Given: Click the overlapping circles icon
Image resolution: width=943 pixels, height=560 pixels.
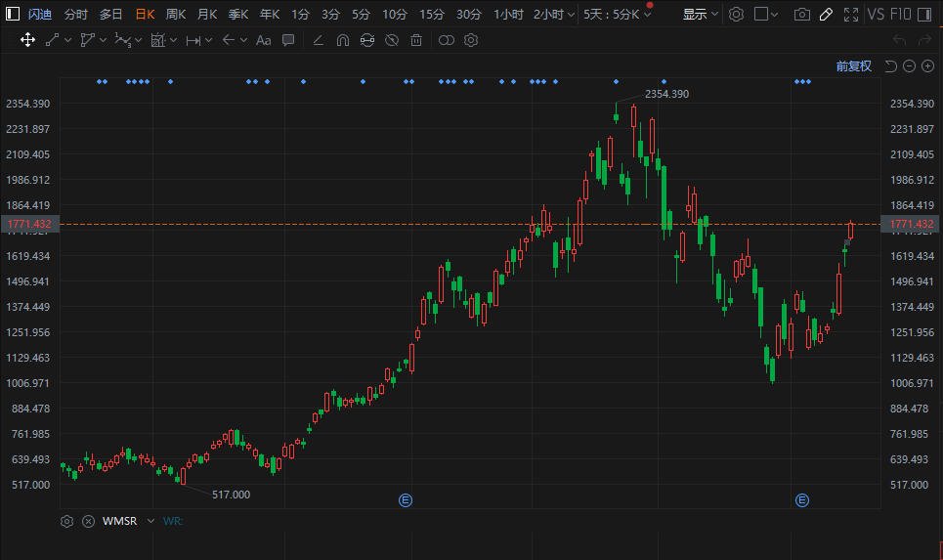Looking at the screenshot, I should pos(447,40).
